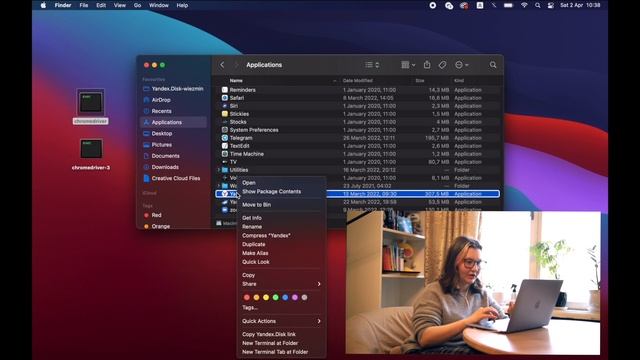Screen dimensions: 640x360
Task: Click the Finder search magnifier icon
Action: [493, 65]
